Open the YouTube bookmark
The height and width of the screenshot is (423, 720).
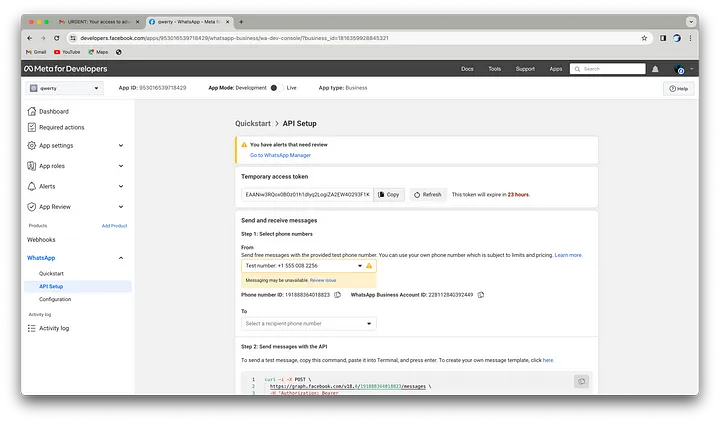coord(67,52)
